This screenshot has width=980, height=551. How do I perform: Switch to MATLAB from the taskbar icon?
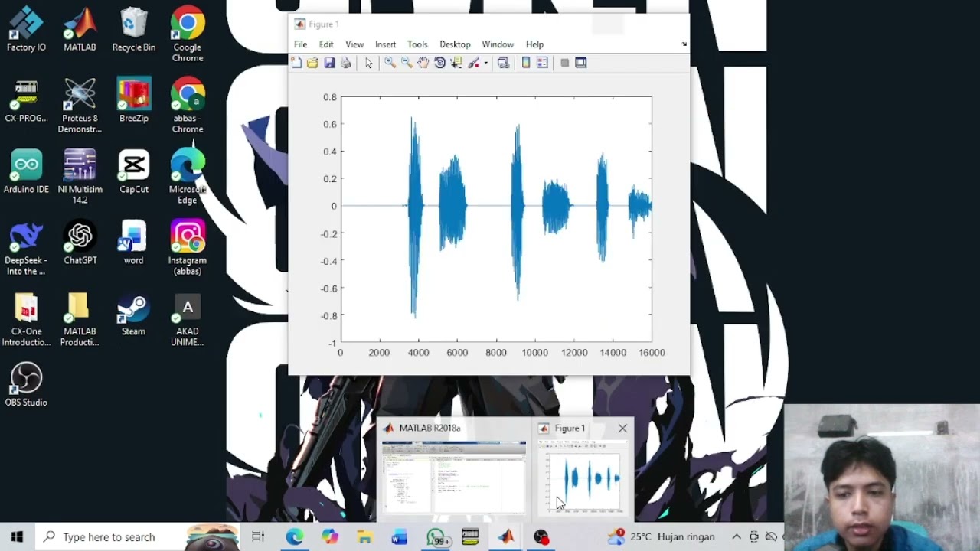(x=505, y=537)
